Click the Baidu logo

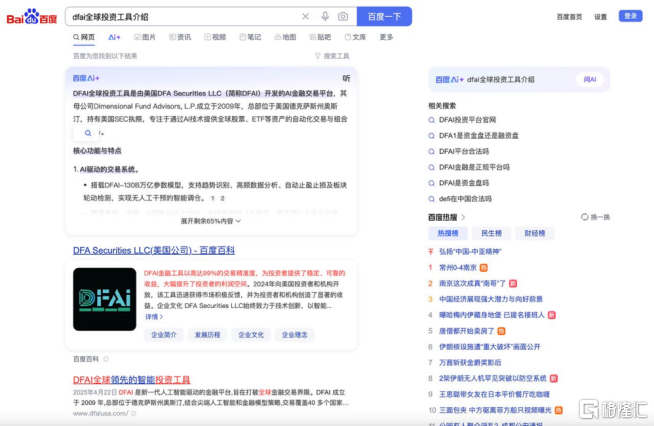32,17
